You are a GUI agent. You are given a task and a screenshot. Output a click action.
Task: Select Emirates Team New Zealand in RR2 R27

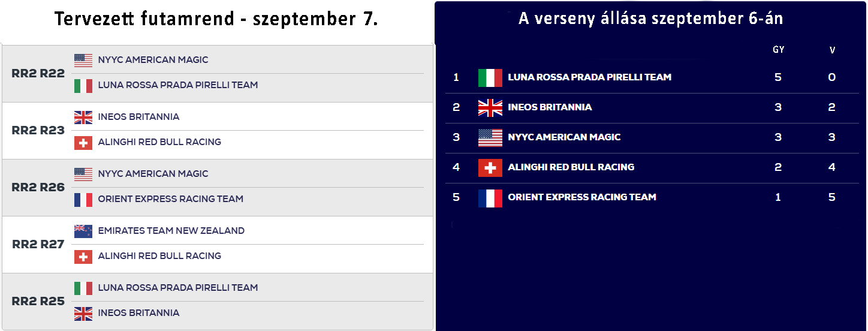171,231
